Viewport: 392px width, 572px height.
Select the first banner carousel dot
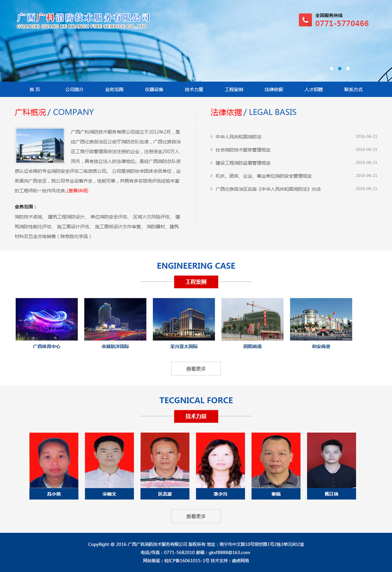332,68
